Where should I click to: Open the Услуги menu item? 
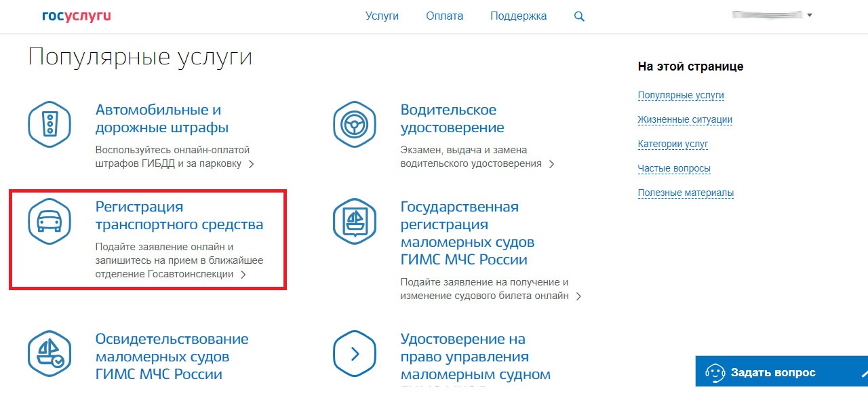382,16
